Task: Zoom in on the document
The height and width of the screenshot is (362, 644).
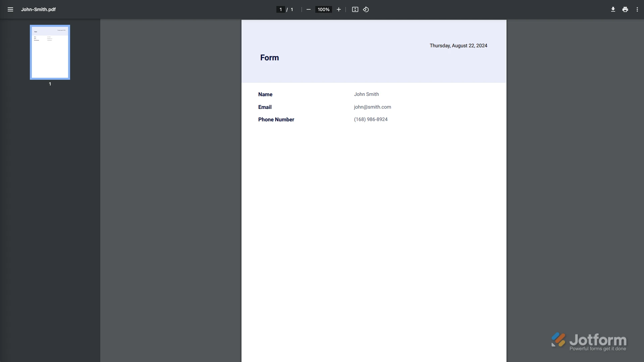Action: pyautogui.click(x=339, y=9)
